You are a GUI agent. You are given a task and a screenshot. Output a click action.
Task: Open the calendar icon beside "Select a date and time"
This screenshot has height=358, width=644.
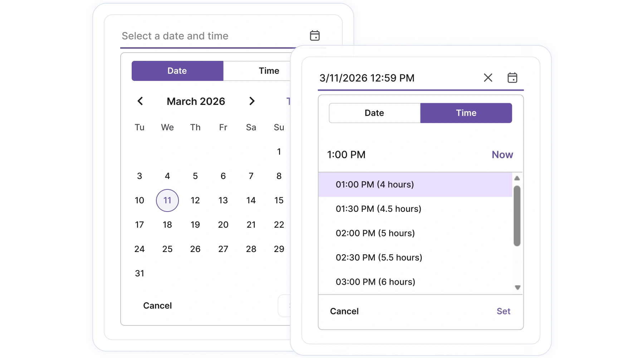314,35
